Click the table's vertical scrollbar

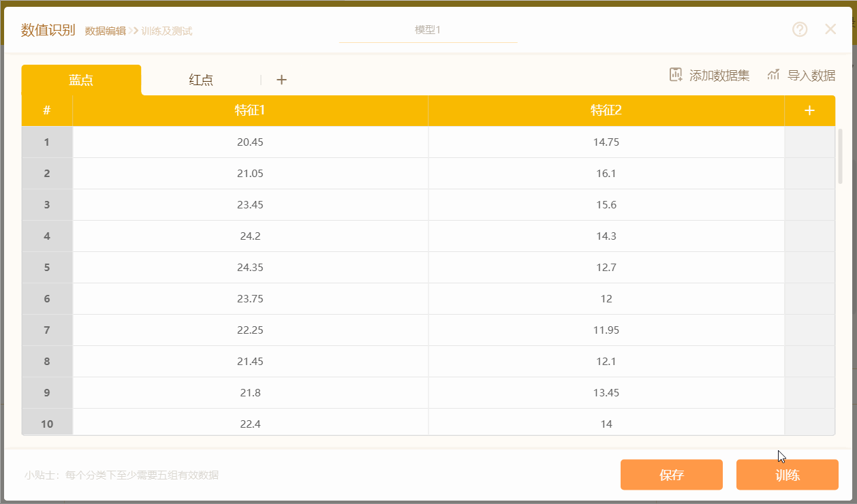840,157
